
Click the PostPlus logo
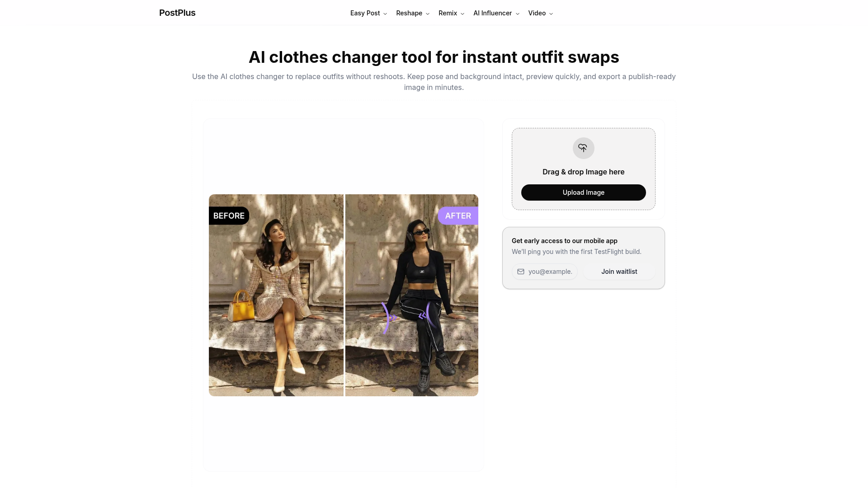(177, 13)
